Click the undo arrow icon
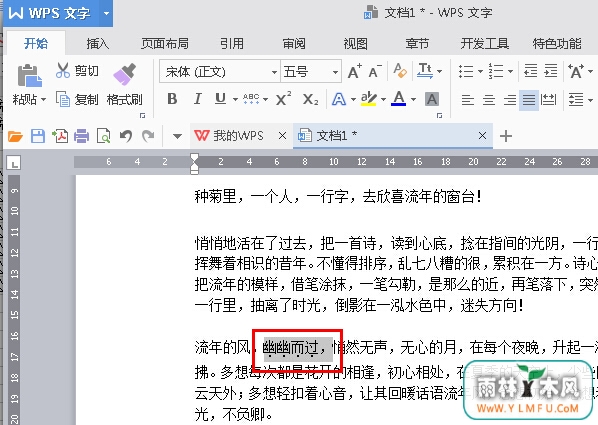598x425 pixels. (x=126, y=136)
